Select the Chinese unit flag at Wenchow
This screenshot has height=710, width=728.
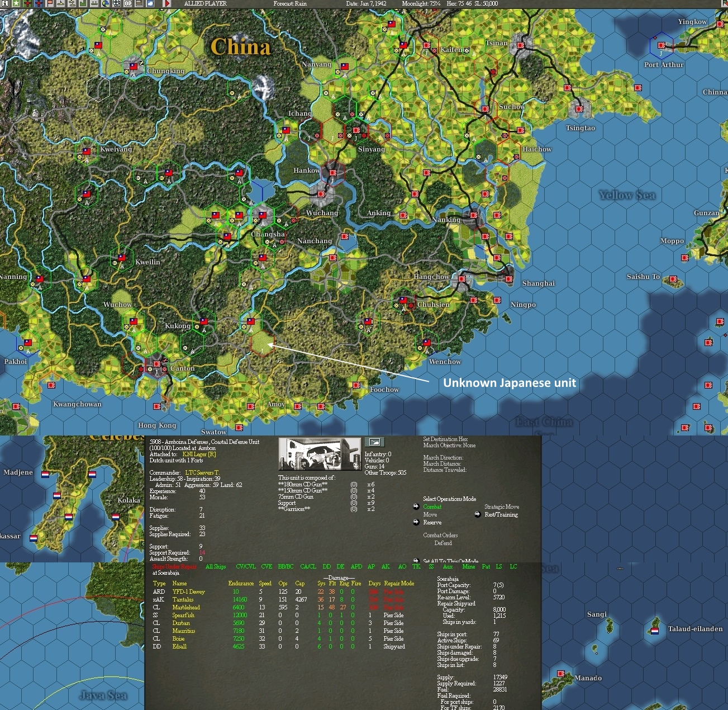pos(427,343)
